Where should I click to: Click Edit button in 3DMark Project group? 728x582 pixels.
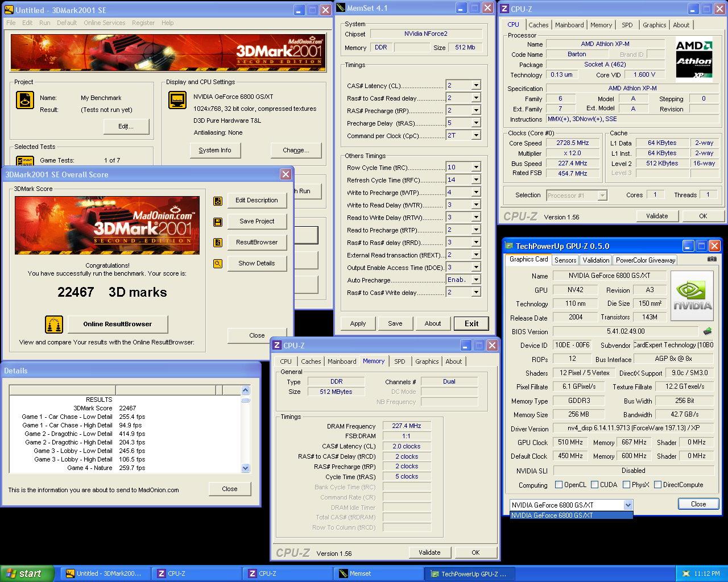pyautogui.click(x=126, y=126)
